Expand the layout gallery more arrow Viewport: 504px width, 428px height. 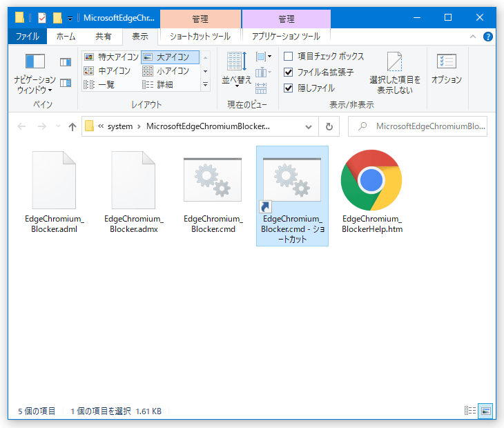[x=205, y=85]
